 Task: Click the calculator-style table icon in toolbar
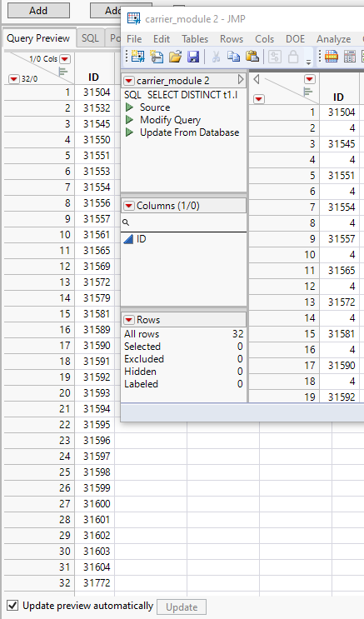pos(350,57)
